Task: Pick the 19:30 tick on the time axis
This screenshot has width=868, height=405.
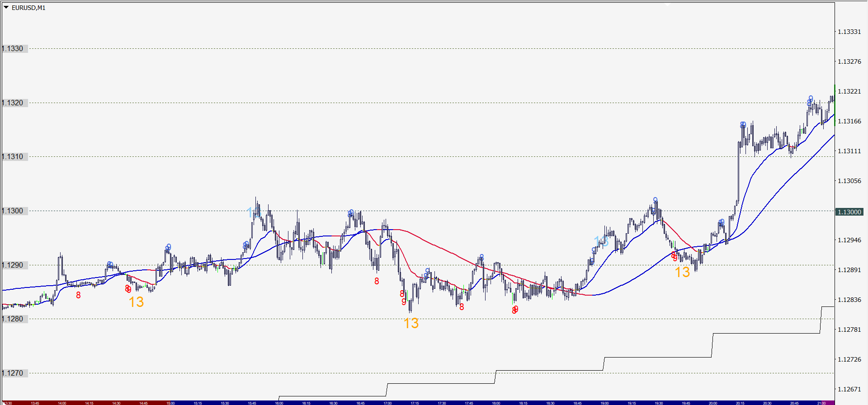Action: point(659,403)
